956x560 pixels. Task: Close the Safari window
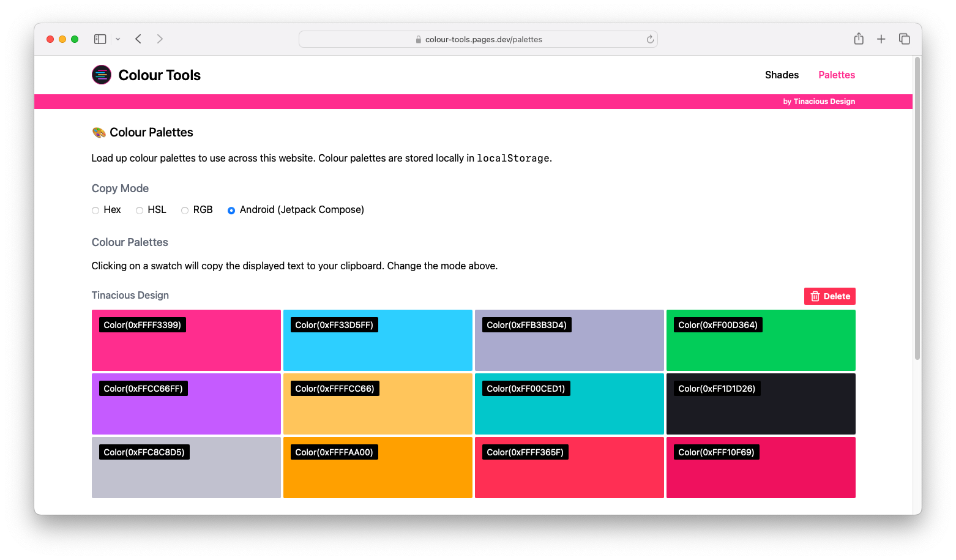[x=50, y=39]
